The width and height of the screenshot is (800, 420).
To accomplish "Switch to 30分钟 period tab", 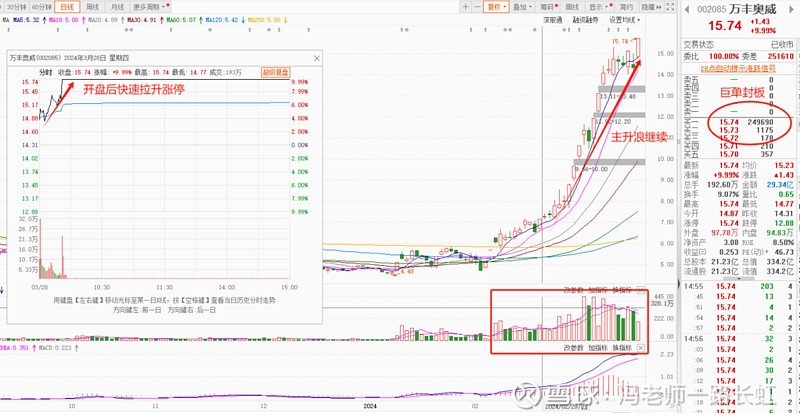I will point(16,7).
